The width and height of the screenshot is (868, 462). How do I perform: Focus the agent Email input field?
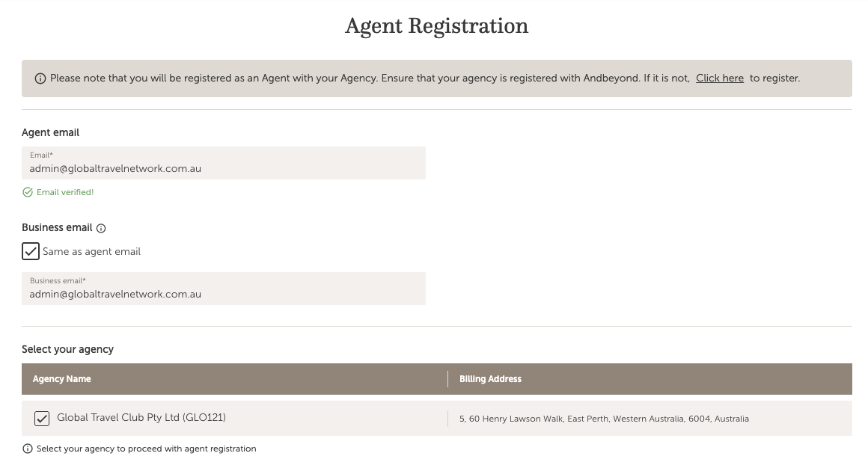click(224, 168)
